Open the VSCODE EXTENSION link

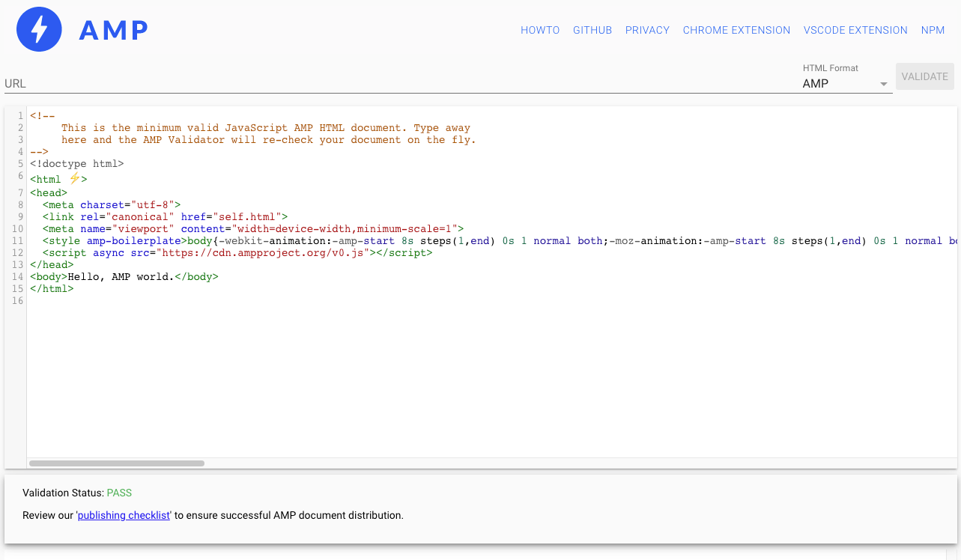855,30
